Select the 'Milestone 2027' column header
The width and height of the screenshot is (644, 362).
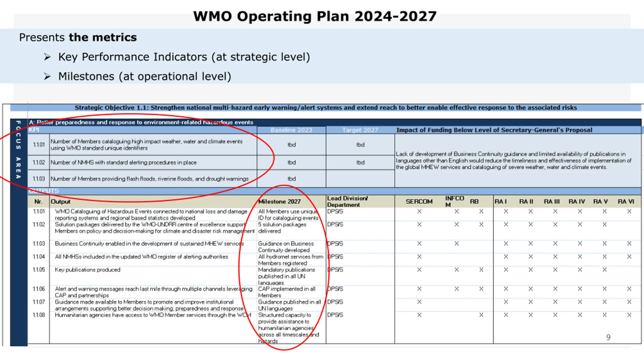(x=279, y=202)
